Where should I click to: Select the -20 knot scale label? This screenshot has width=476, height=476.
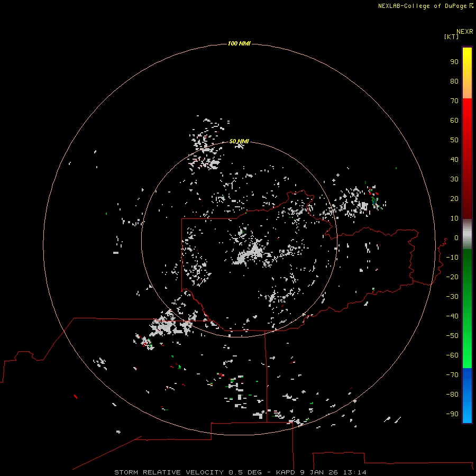pyautogui.click(x=452, y=277)
